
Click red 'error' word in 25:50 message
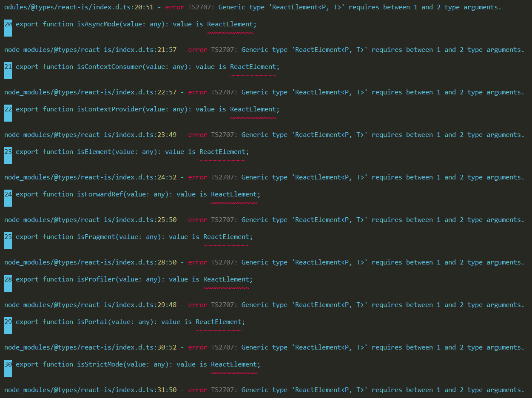(x=198, y=220)
